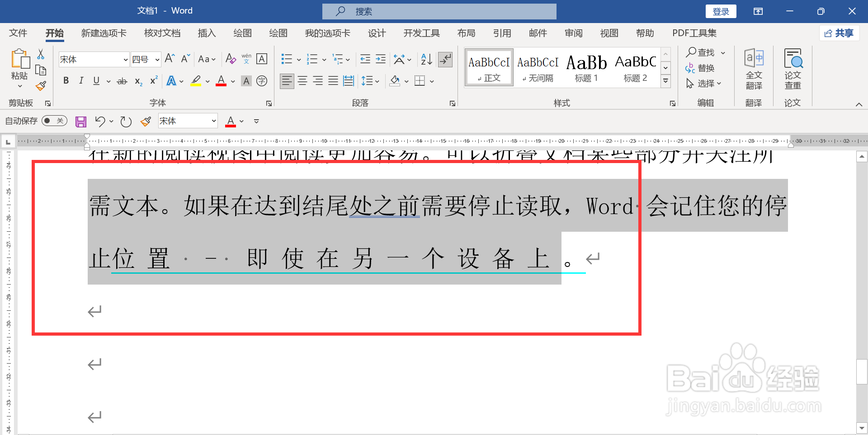Open the 文件 (File) menu
Screen dimensions: 868x435
click(x=18, y=33)
